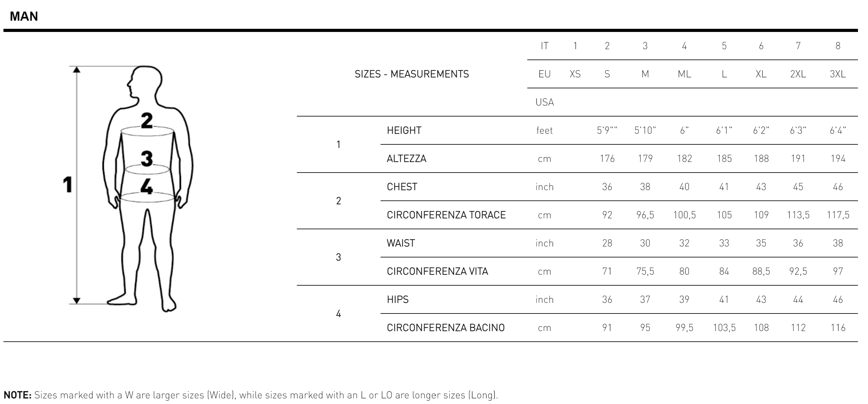Click the ML size in the EU row

684,74
